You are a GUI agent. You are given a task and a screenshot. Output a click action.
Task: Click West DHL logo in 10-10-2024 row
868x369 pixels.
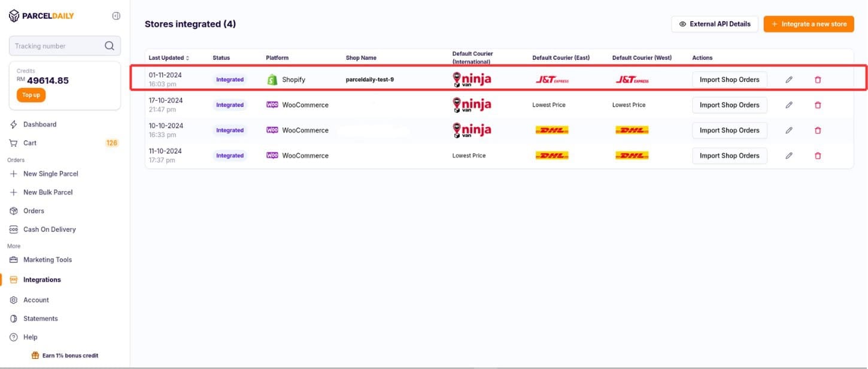pos(632,130)
